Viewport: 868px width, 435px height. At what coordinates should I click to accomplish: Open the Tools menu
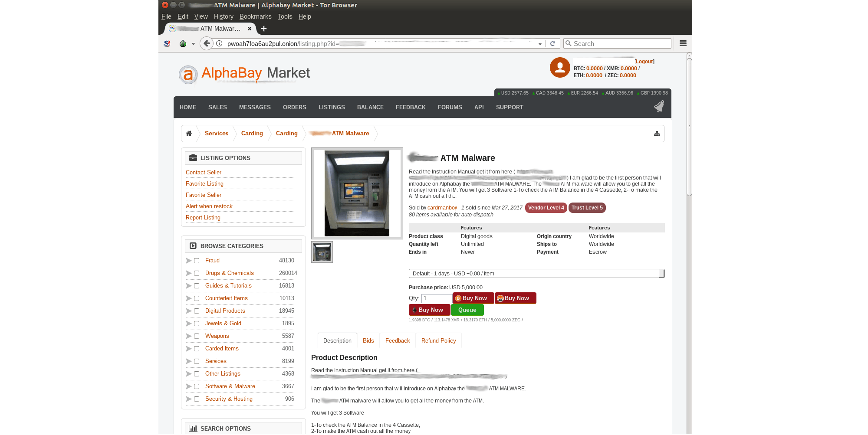[x=285, y=16]
